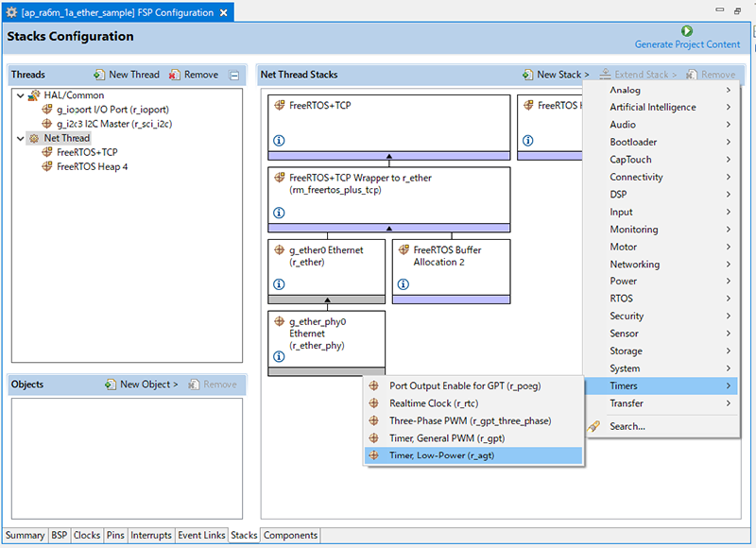Open the New Object dropdown
The image size is (756, 548).
pos(149,385)
